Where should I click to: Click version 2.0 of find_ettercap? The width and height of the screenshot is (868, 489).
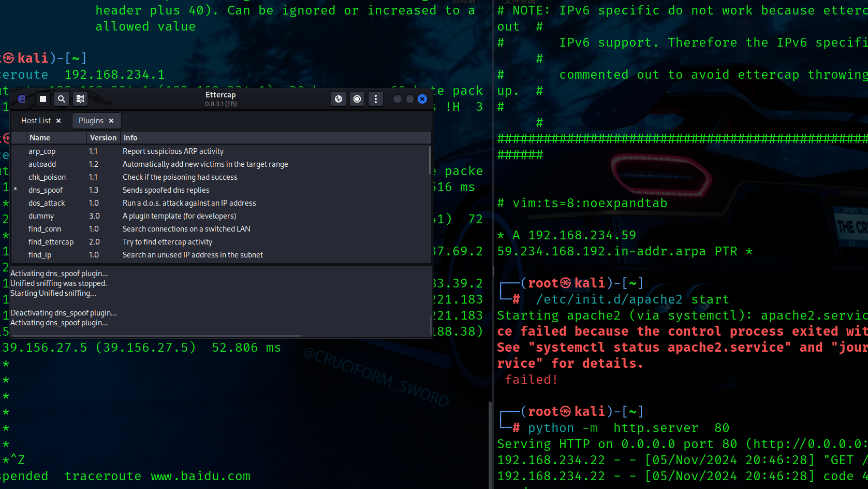[94, 242]
